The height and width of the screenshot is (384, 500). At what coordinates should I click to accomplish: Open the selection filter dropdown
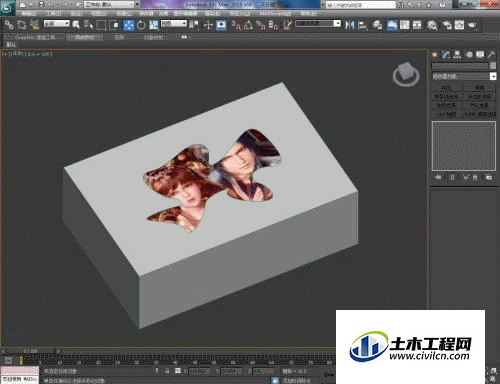click(x=57, y=24)
